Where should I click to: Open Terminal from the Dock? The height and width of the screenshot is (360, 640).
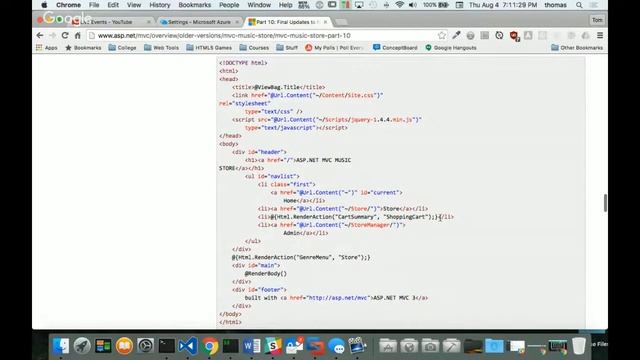pos(167,346)
